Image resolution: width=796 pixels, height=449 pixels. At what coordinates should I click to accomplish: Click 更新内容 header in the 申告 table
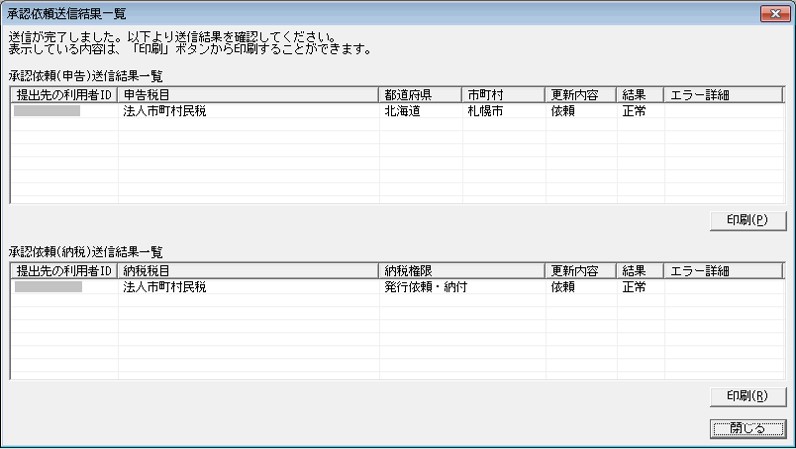click(581, 95)
